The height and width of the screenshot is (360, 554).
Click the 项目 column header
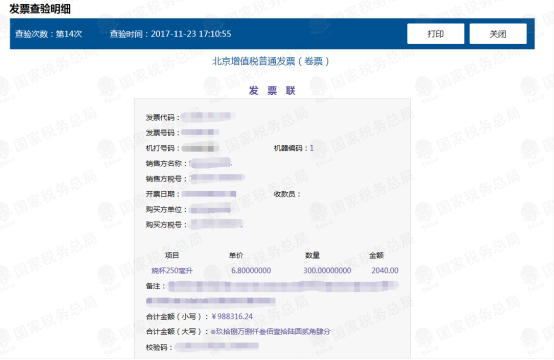(x=172, y=255)
